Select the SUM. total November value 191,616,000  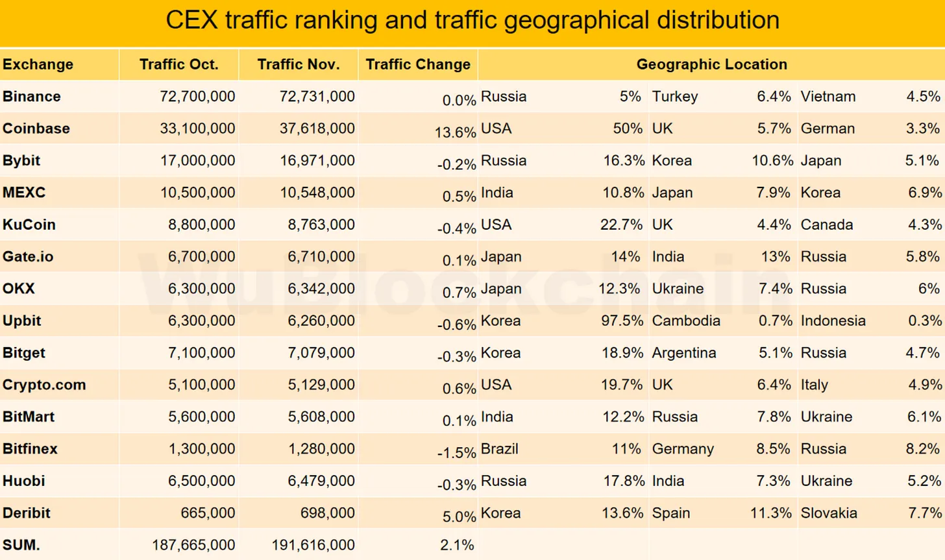coord(313,545)
